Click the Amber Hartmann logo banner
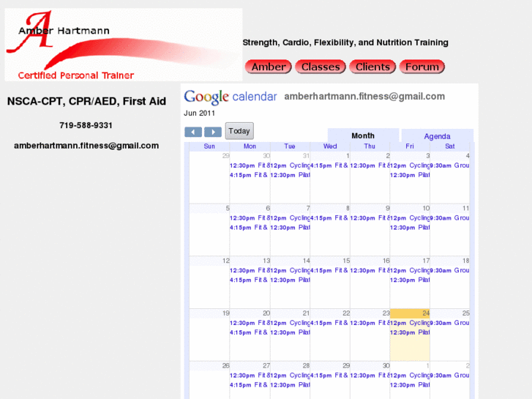This screenshot has width=532, height=399. pyautogui.click(x=124, y=45)
